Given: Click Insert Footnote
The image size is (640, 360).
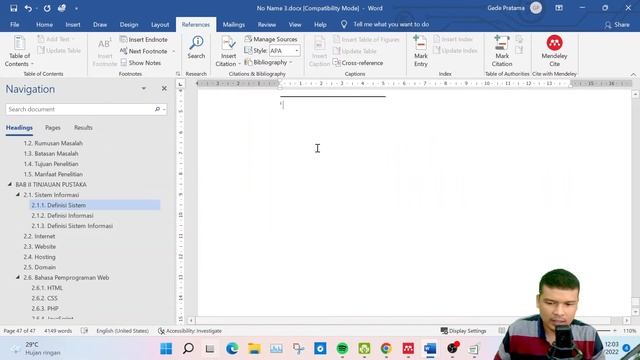Looking at the screenshot, I should tap(104, 51).
